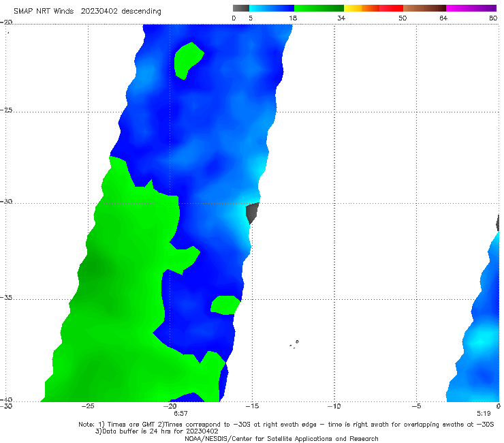Click the longitude axis label '-15'
504x443 pixels.
[x=252, y=406]
